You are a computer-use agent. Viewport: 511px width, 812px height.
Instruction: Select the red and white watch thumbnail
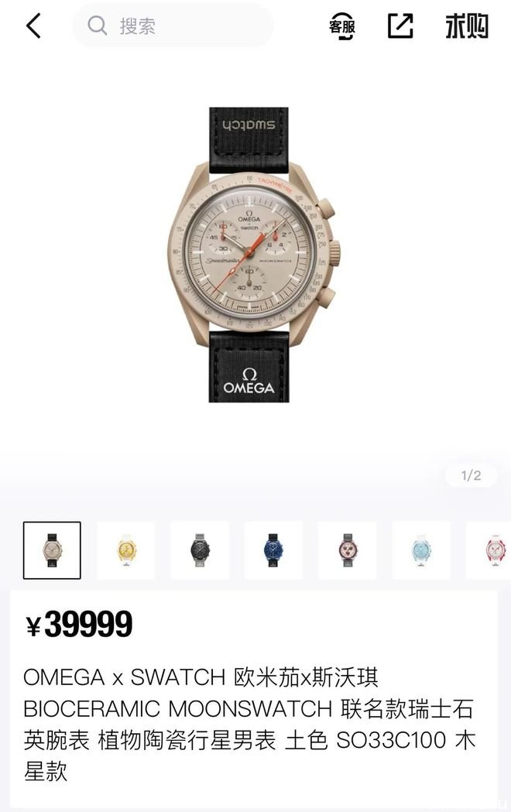[489, 550]
